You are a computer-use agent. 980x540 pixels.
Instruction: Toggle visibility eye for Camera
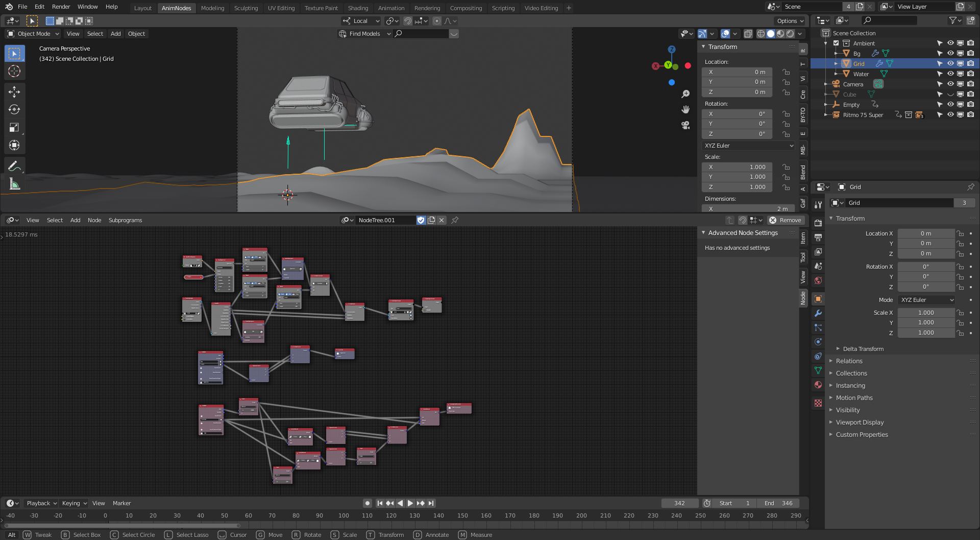950,84
